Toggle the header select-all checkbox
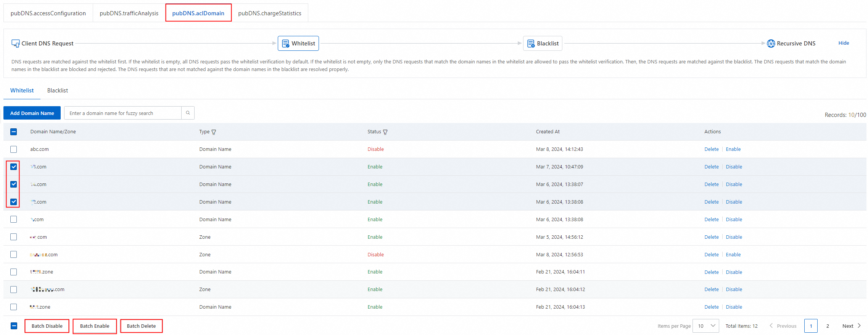The width and height of the screenshot is (868, 335). coord(14,132)
